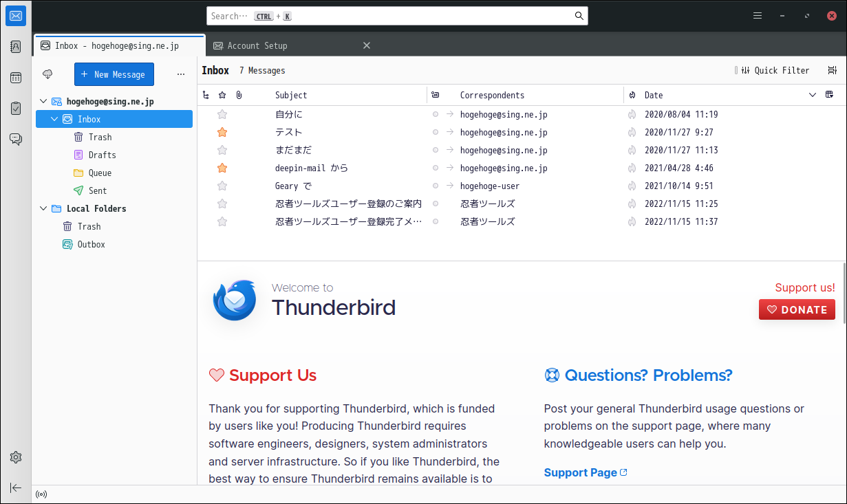The image size is (847, 504).
Task: Star the Geary で message
Action: click(x=222, y=186)
